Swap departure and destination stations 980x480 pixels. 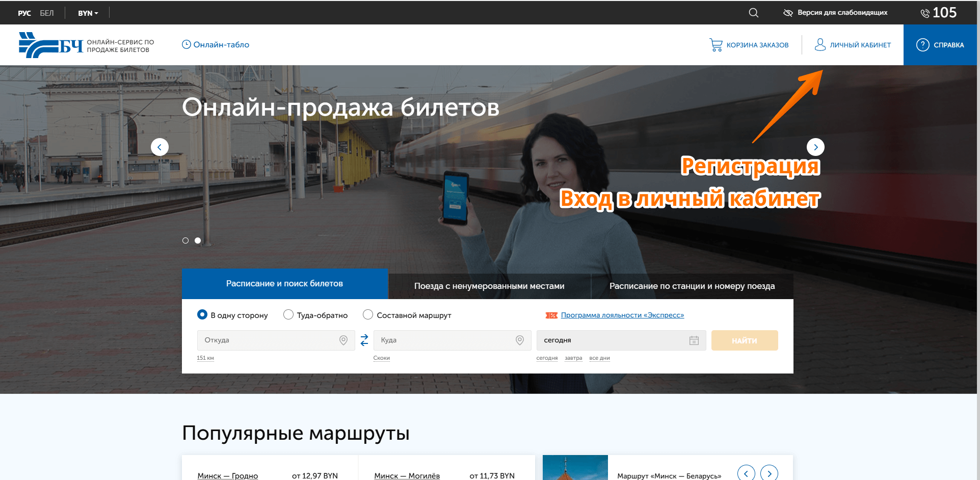click(x=364, y=340)
